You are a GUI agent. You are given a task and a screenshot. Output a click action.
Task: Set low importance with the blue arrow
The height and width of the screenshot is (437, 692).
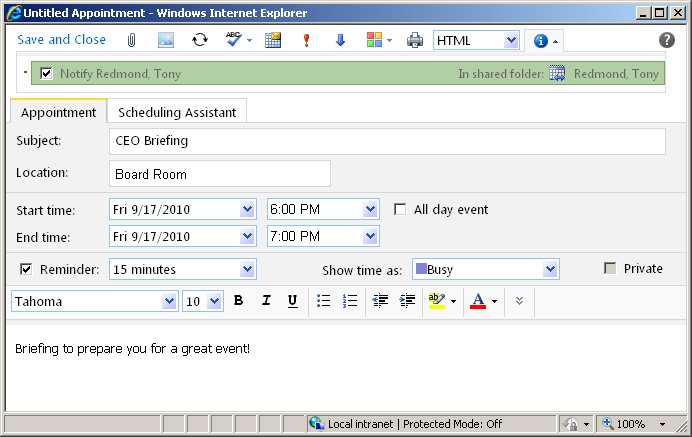[340, 40]
